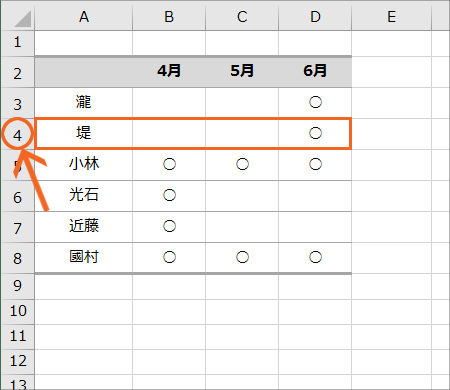Image resolution: width=450 pixels, height=390 pixels.
Task: Select the cell containing 近藤
Action: 84,227
